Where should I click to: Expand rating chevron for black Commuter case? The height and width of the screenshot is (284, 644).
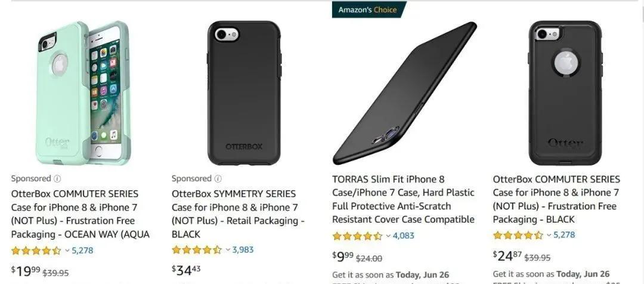[x=549, y=235]
